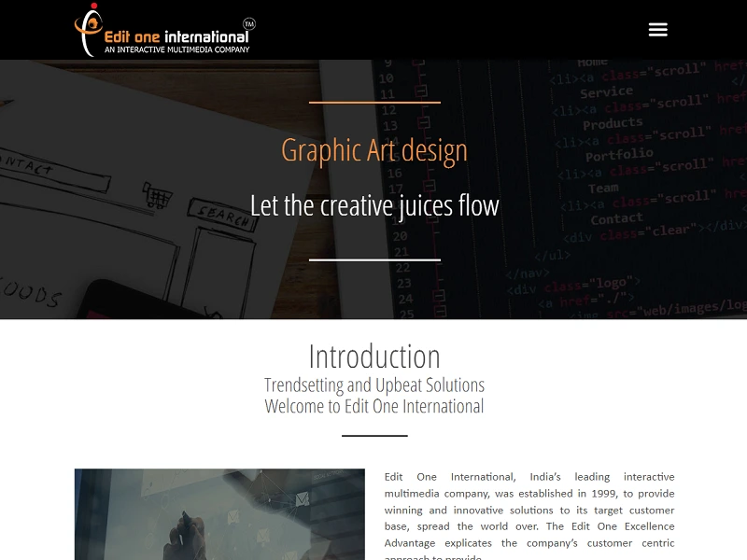Click the Edit One International logo text

pyautogui.click(x=176, y=36)
